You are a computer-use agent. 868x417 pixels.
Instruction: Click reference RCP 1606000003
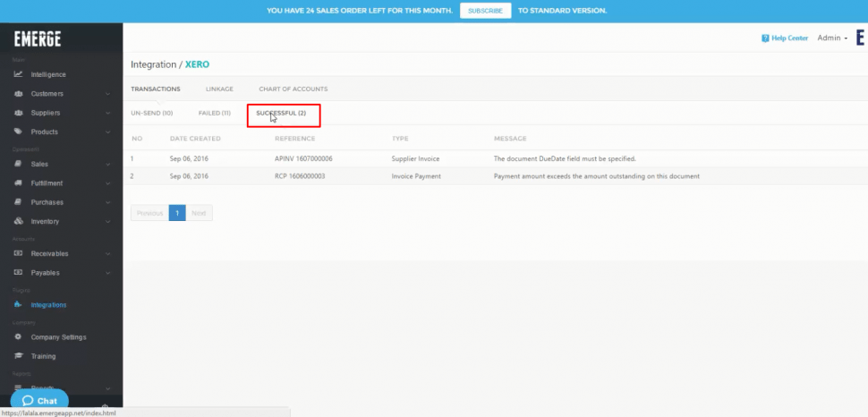pos(300,176)
